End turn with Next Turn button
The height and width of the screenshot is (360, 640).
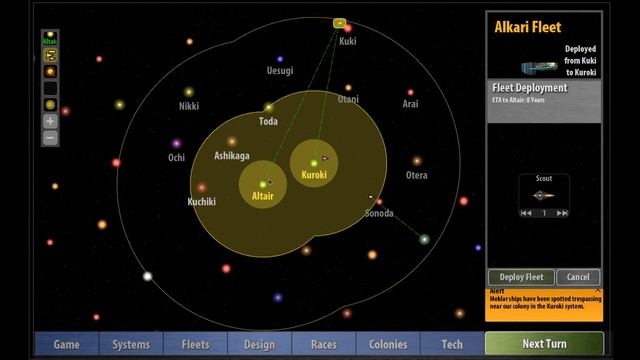(544, 344)
